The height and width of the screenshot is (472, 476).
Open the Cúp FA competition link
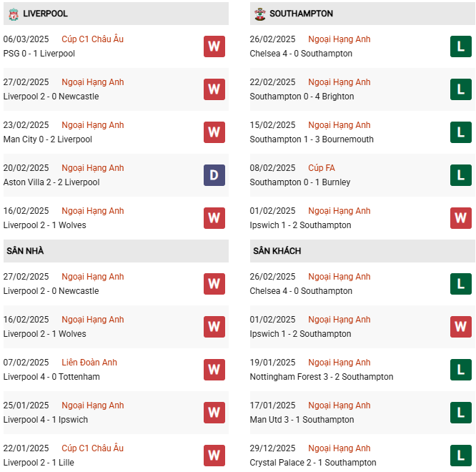click(x=322, y=168)
